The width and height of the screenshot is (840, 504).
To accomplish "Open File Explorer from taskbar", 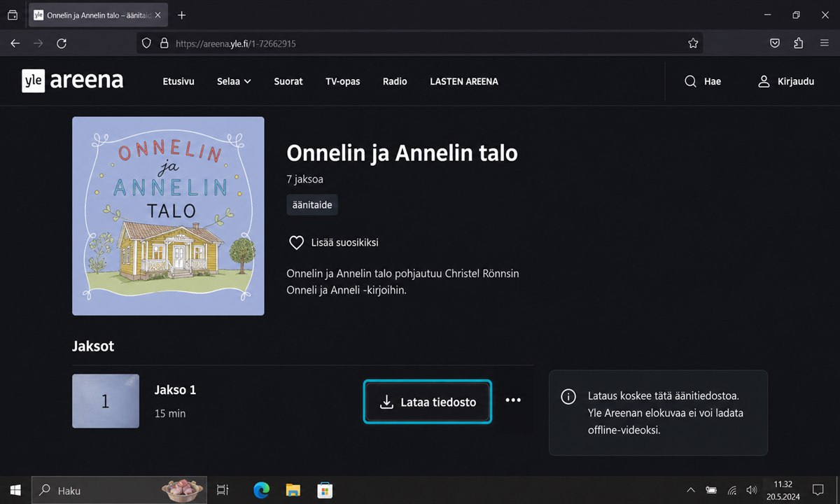I will coord(293,490).
